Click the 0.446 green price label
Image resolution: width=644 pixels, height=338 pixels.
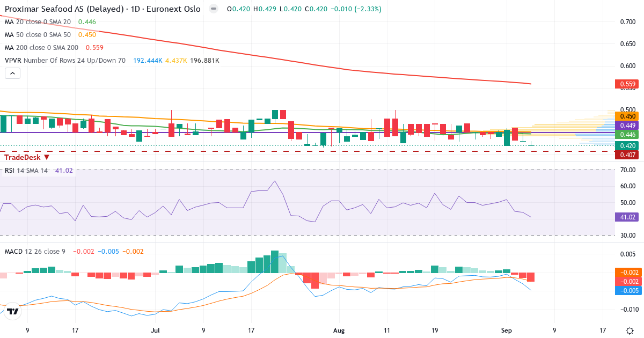click(x=627, y=134)
